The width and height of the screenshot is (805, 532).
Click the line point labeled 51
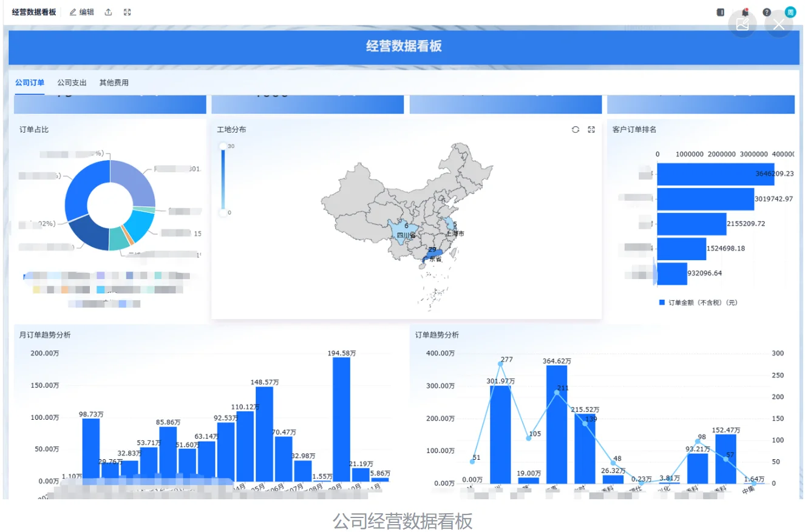tap(472, 462)
